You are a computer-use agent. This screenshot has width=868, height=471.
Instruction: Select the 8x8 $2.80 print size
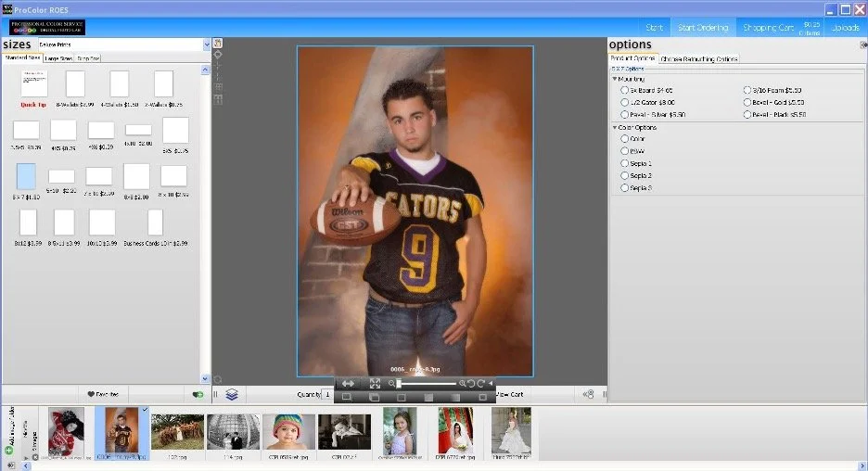(x=136, y=176)
